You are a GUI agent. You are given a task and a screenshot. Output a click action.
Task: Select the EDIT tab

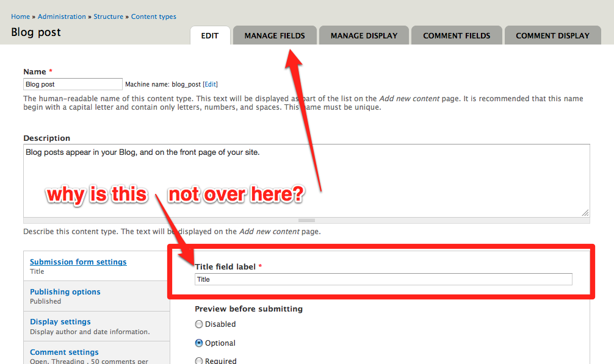pos(210,35)
